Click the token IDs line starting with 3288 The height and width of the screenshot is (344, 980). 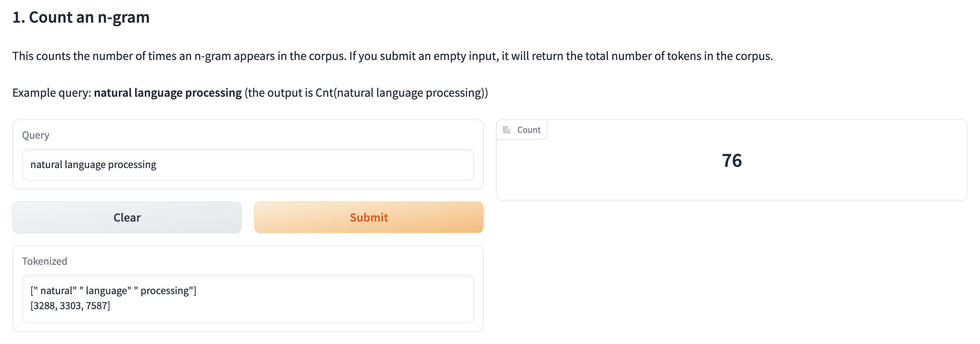(x=70, y=306)
